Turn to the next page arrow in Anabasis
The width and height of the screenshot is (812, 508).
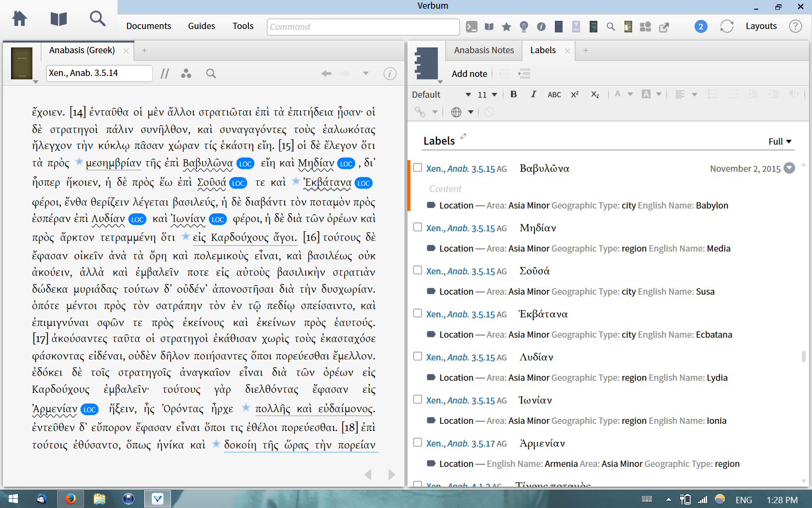coord(392,475)
